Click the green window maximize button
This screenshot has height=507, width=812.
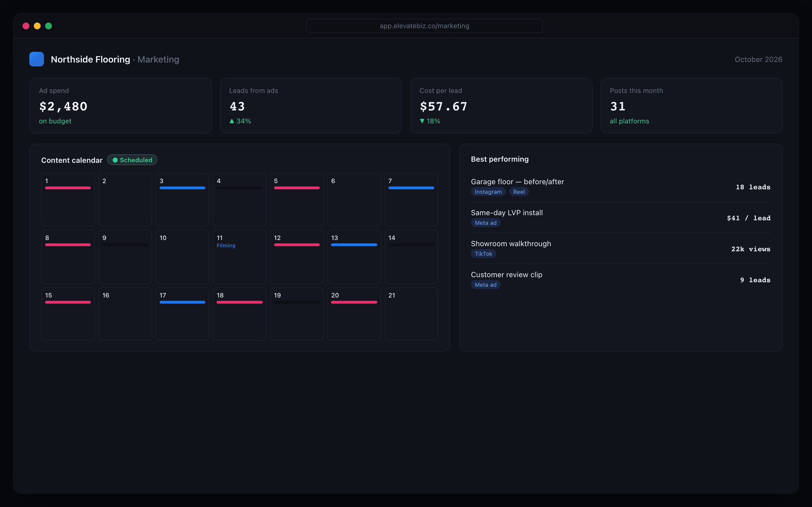point(49,26)
